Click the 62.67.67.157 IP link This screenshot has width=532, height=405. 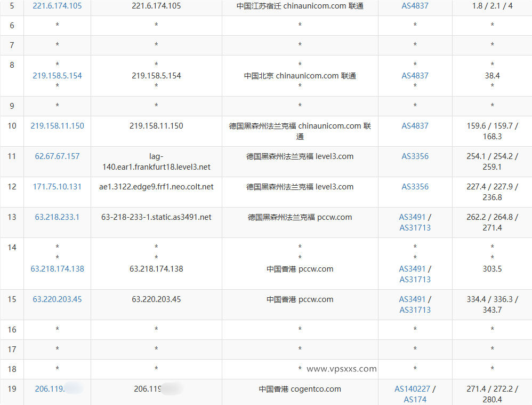click(x=57, y=155)
